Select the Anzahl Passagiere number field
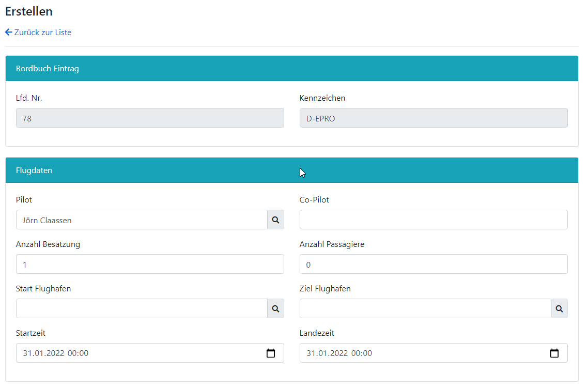Image resolution: width=588 pixels, height=389 pixels. click(x=433, y=264)
